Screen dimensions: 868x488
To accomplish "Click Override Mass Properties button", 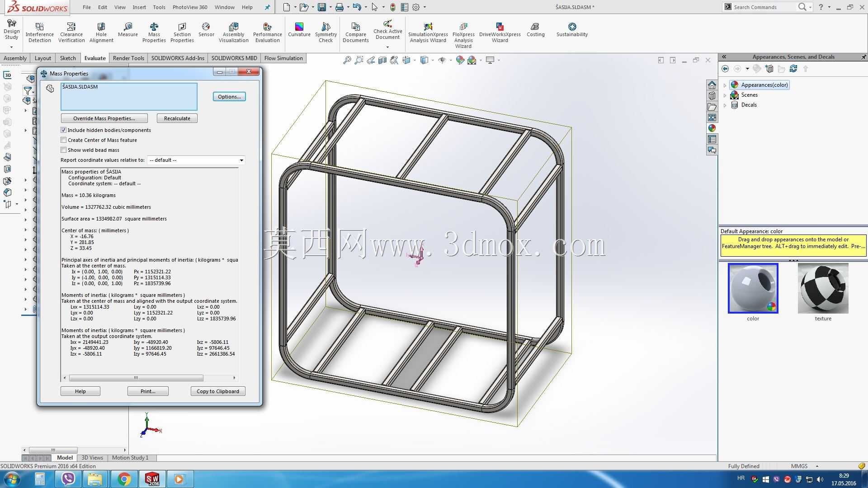I will point(104,118).
